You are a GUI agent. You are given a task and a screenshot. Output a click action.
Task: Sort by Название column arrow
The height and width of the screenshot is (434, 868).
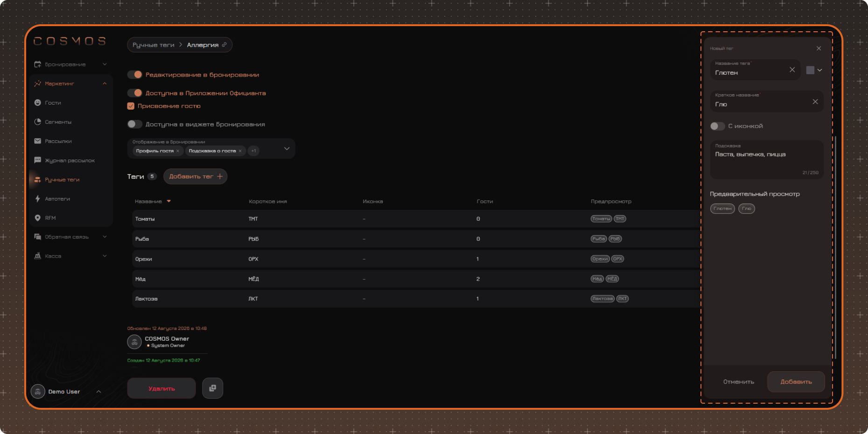pyautogui.click(x=169, y=201)
